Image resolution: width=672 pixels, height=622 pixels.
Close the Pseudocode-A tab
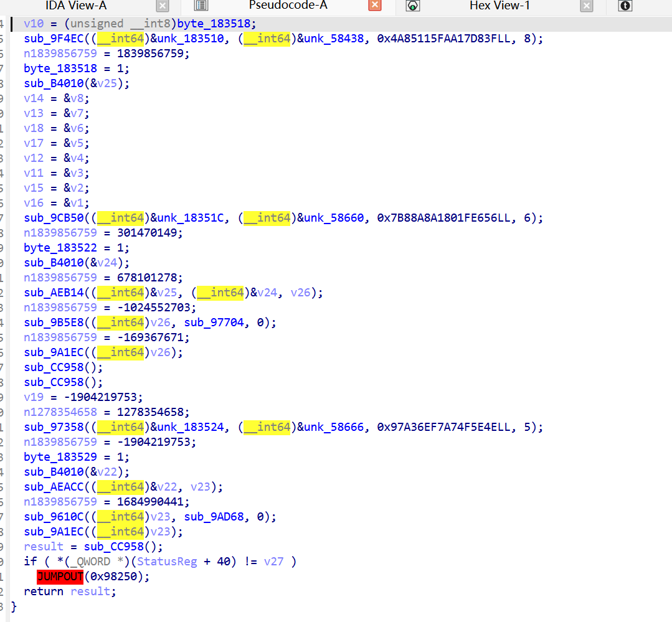[x=375, y=5]
